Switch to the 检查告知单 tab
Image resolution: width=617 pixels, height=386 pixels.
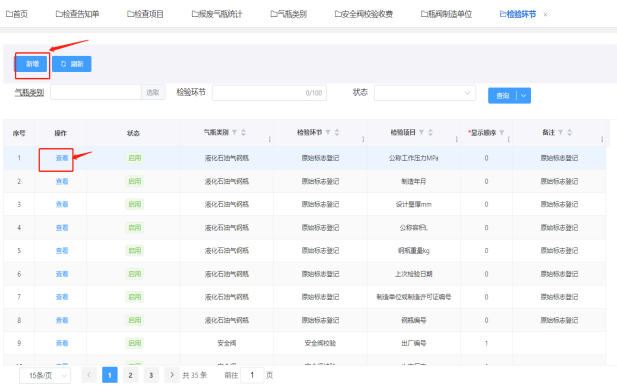point(78,14)
